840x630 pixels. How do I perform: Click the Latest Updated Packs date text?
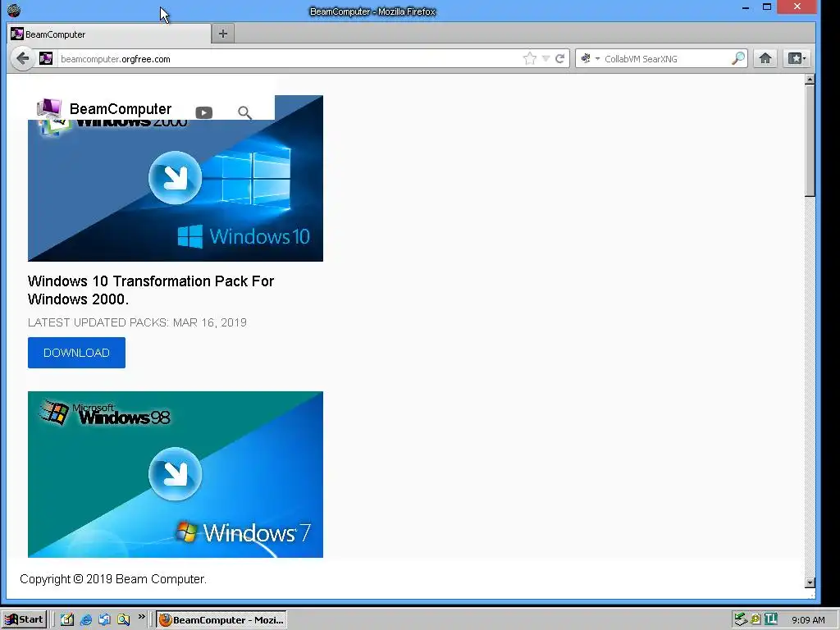coord(137,322)
